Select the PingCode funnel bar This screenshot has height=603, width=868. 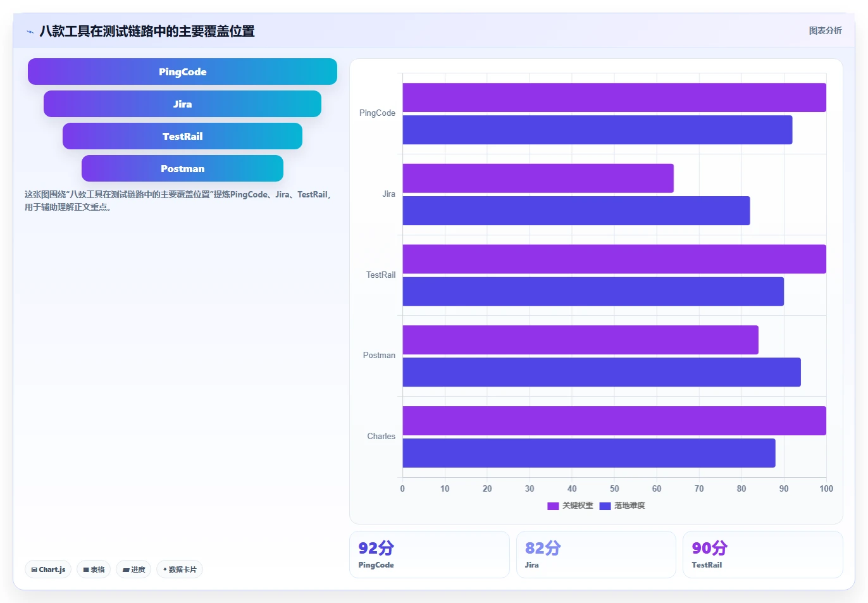point(182,71)
